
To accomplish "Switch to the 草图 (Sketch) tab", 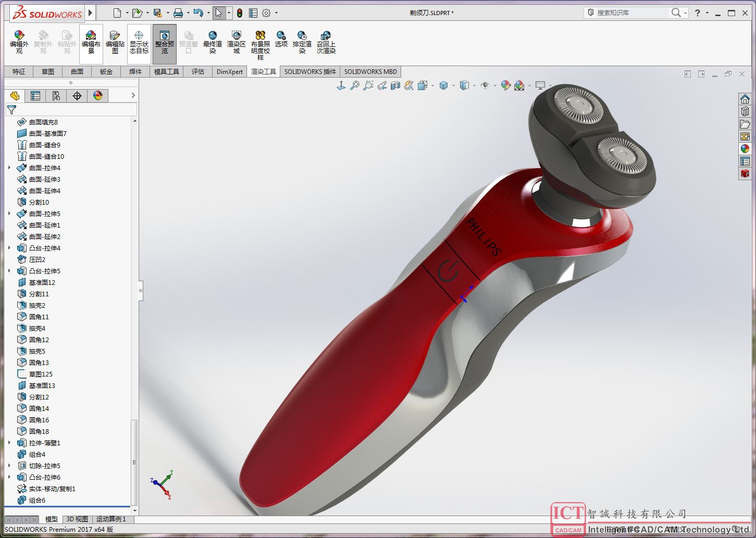I will (x=48, y=72).
